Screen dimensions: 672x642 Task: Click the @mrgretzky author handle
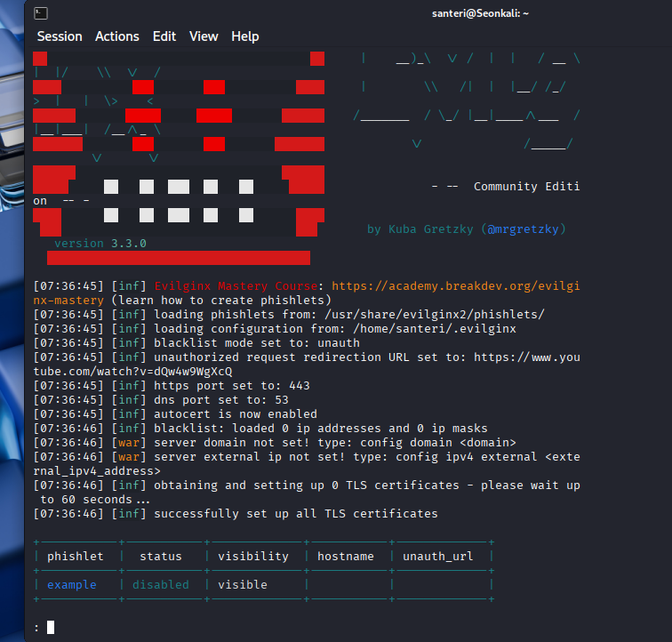point(524,229)
